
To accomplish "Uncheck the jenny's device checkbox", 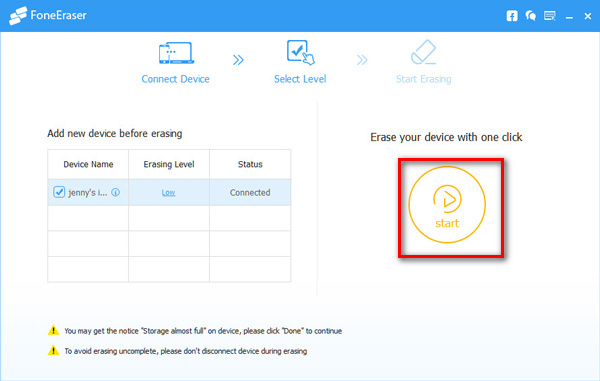I will tap(59, 192).
